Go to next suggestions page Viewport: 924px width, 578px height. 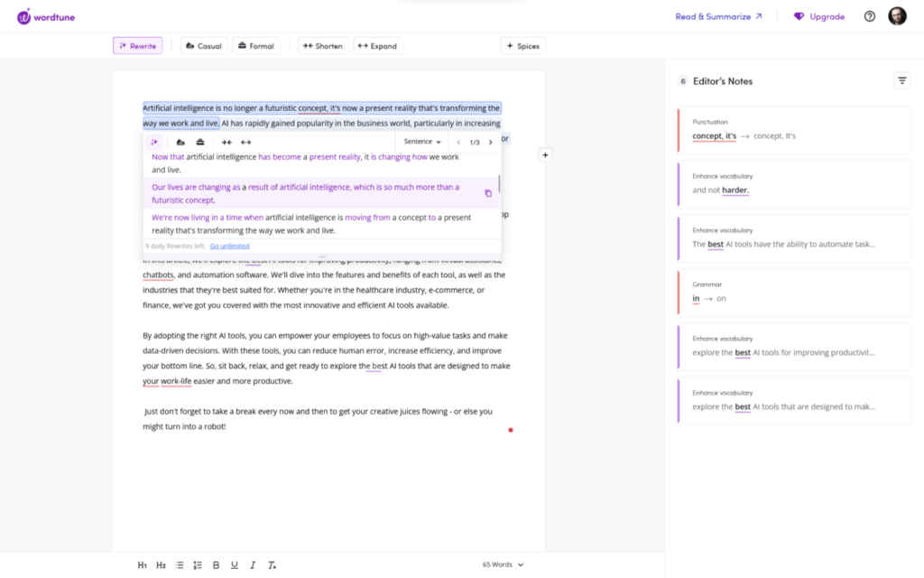(x=490, y=142)
